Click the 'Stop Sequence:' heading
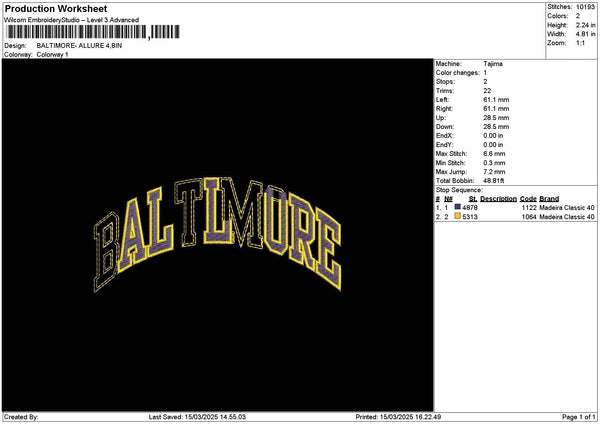 pyautogui.click(x=459, y=190)
